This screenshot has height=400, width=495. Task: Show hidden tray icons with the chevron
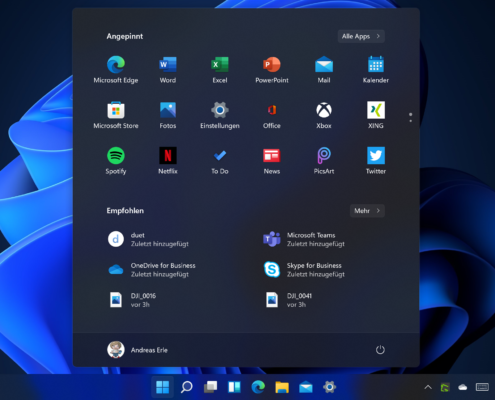[428, 387]
